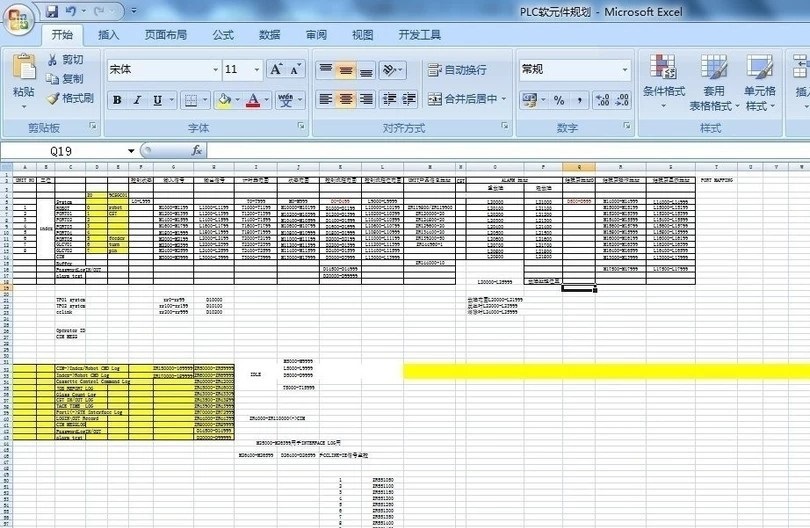Switch to the 数据 tab
810x528 pixels.
coord(270,35)
